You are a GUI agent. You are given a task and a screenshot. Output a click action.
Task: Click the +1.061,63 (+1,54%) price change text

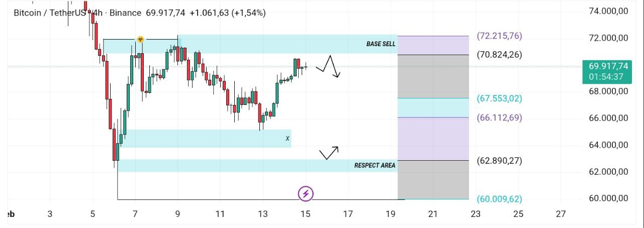tap(227, 13)
